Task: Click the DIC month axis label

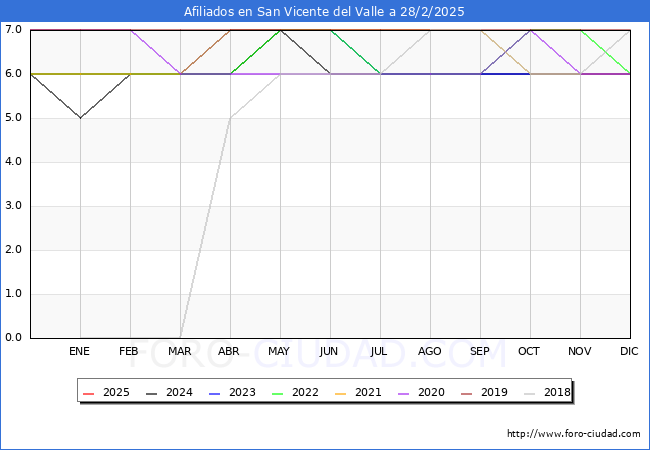Action: pyautogui.click(x=629, y=351)
